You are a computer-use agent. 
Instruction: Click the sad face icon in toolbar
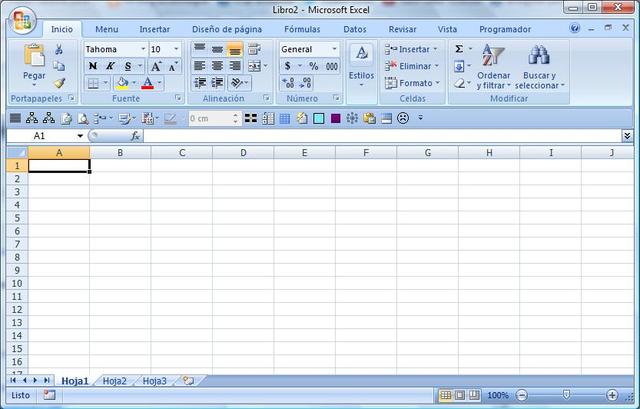403,118
